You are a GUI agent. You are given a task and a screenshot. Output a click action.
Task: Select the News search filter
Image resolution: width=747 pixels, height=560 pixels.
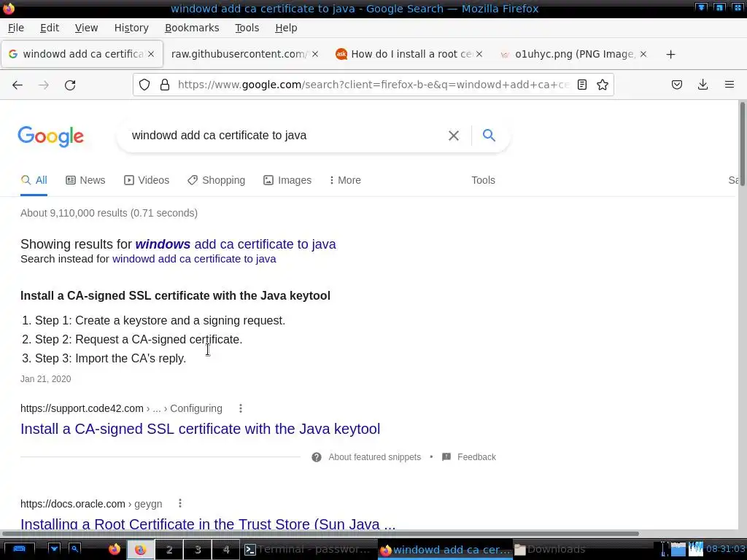click(x=85, y=181)
